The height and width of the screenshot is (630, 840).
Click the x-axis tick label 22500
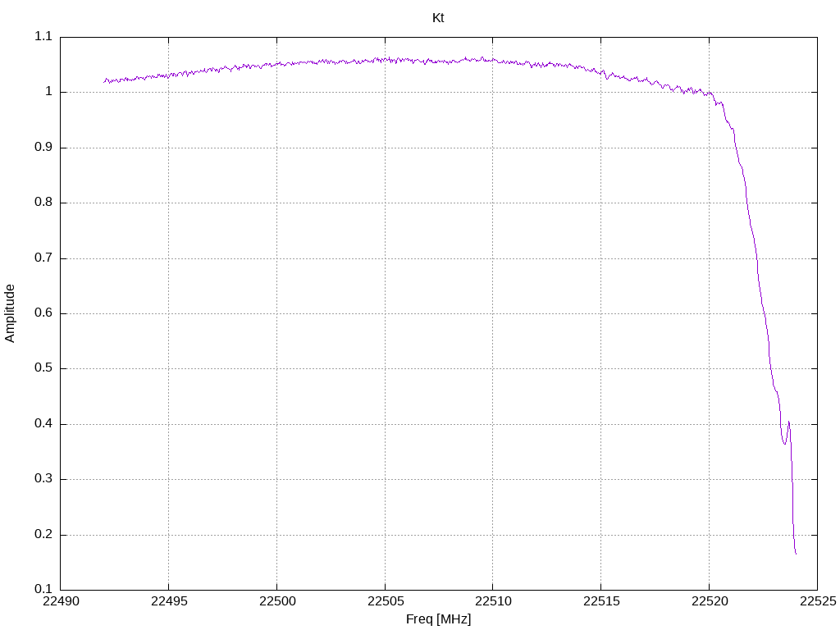pos(277,601)
